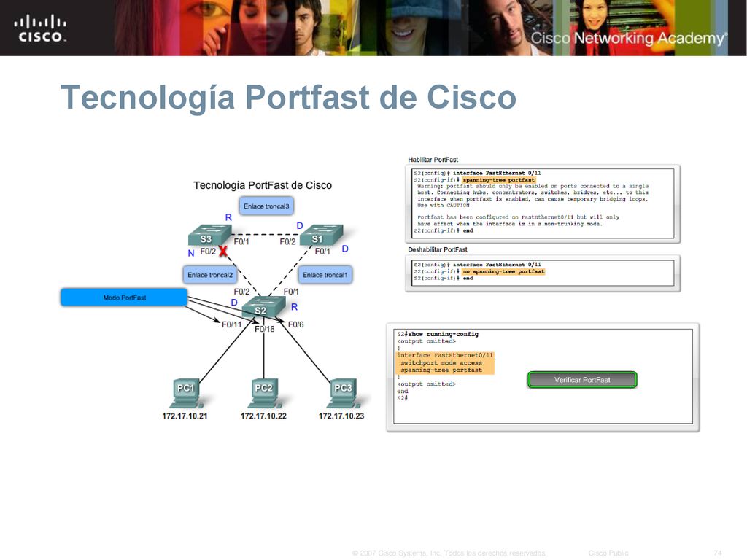Click the Deshabilitar PortFast terminal output box

pyautogui.click(x=542, y=273)
